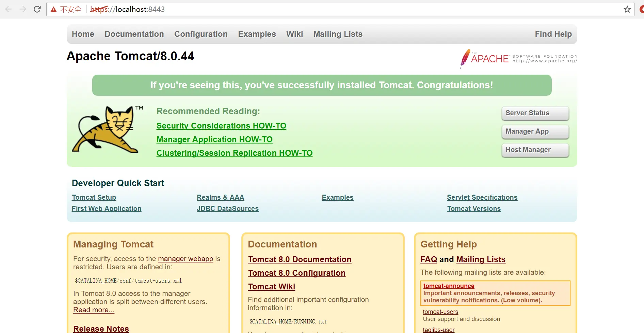The height and width of the screenshot is (333, 644).
Task: Open the Release Notes link
Action: click(101, 329)
